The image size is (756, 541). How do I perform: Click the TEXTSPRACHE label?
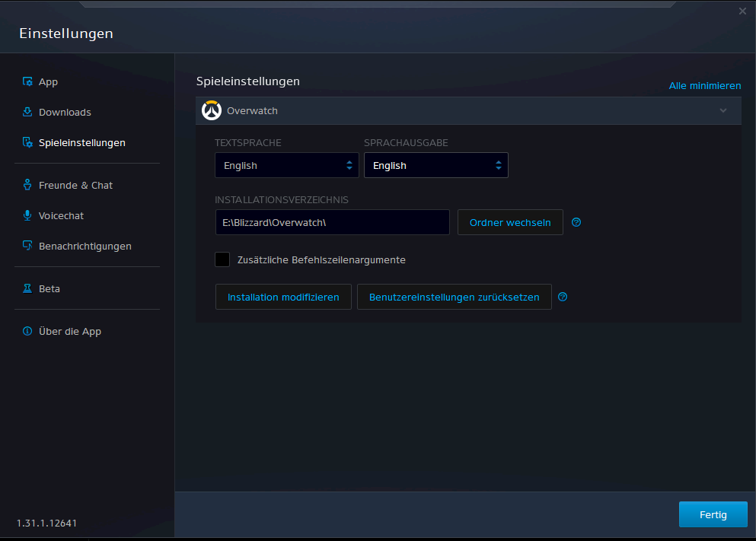248,142
